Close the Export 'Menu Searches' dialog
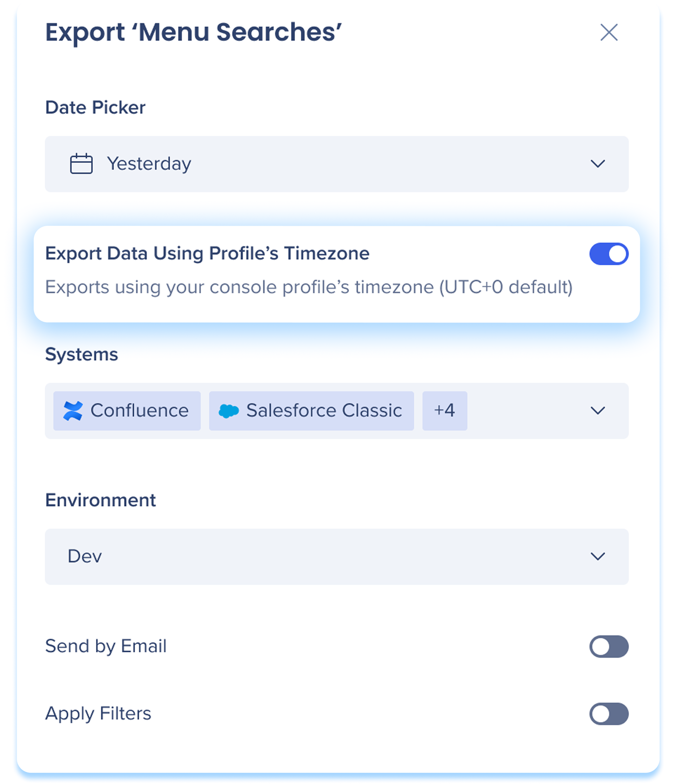This screenshot has width=674, height=784. coord(609,32)
